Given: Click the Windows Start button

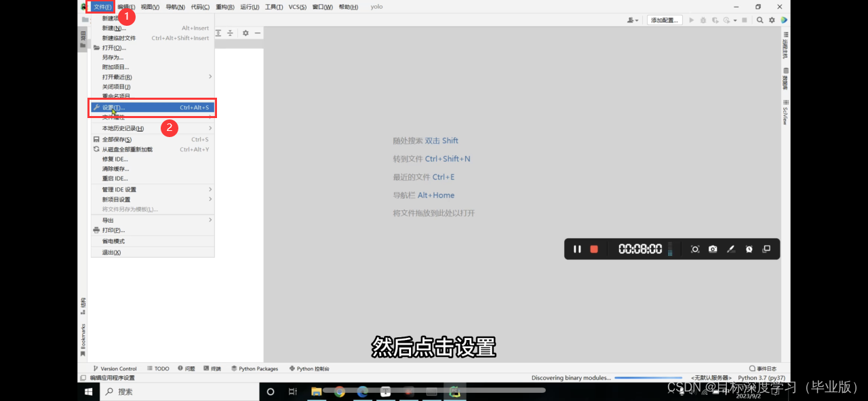Looking at the screenshot, I should [88, 392].
